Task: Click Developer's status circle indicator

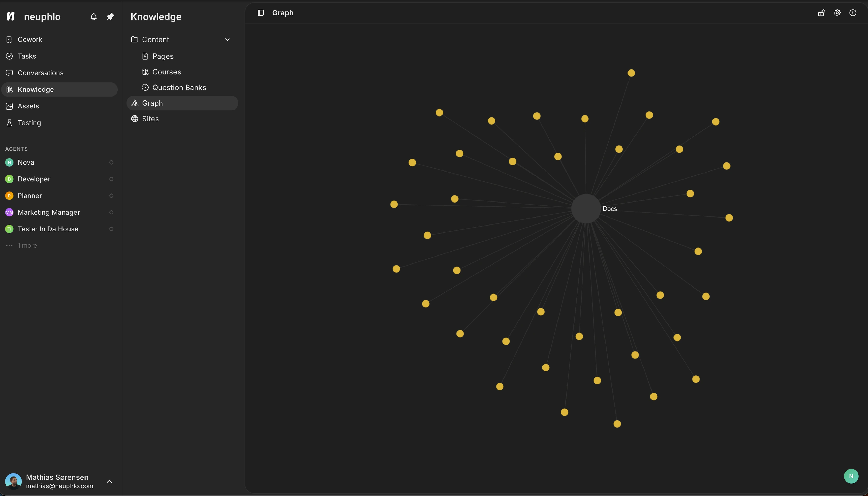Action: [x=111, y=179]
